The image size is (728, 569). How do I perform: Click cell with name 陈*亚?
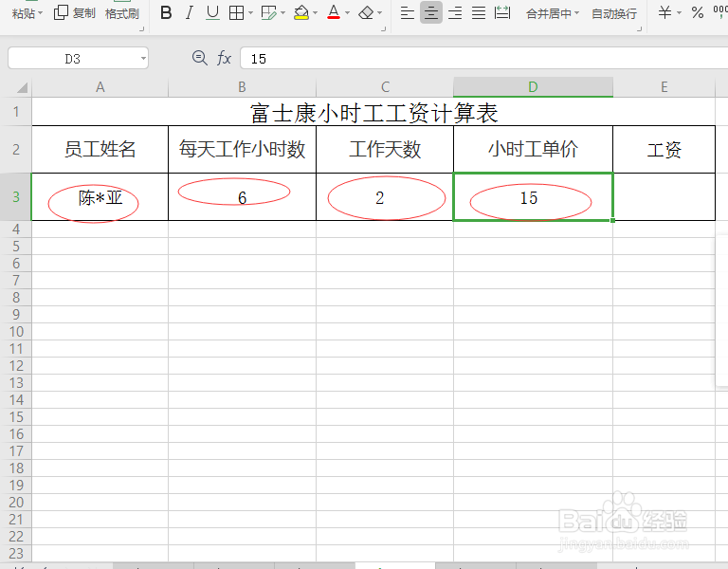tap(100, 197)
